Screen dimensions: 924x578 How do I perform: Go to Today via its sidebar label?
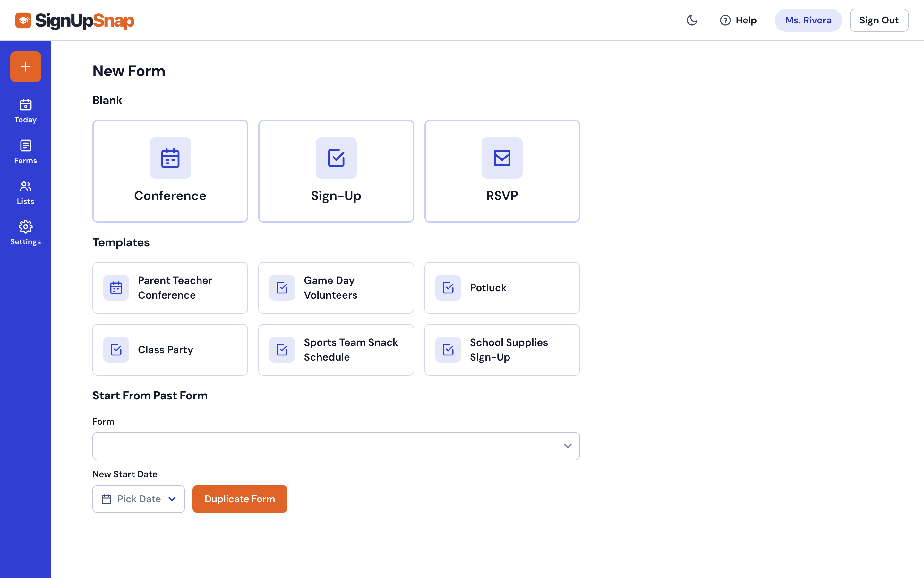click(26, 120)
